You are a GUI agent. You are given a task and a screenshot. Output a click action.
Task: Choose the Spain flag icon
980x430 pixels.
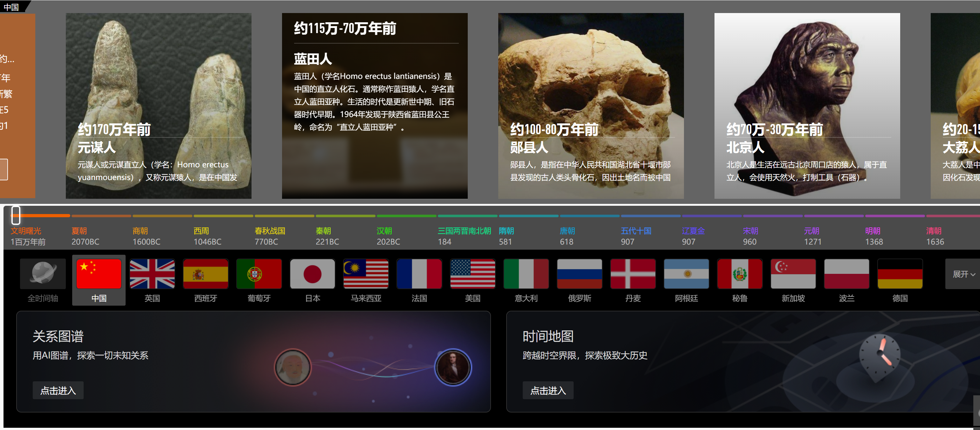coord(205,274)
